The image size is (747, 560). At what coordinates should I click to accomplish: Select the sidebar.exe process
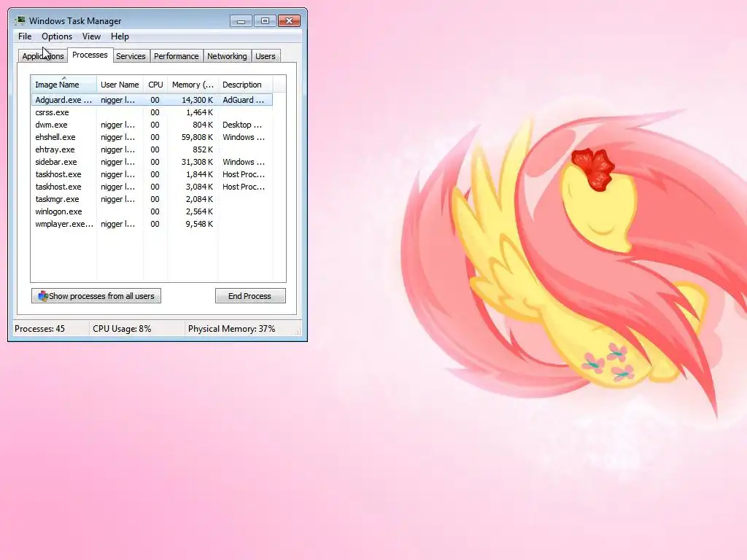coord(152,162)
